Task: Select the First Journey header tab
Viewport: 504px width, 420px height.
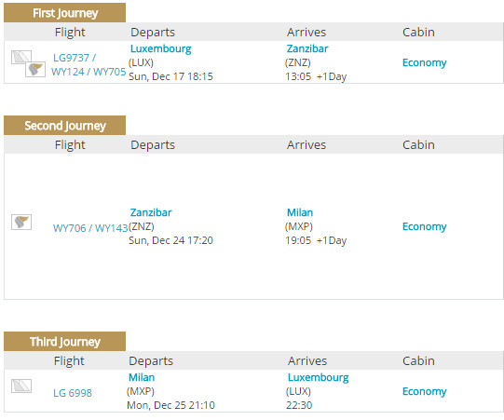Action: [64, 13]
